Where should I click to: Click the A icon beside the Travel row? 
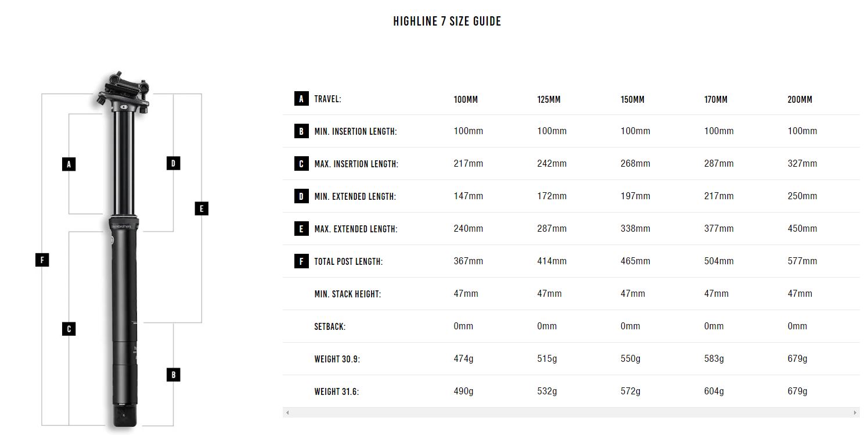[x=301, y=99]
